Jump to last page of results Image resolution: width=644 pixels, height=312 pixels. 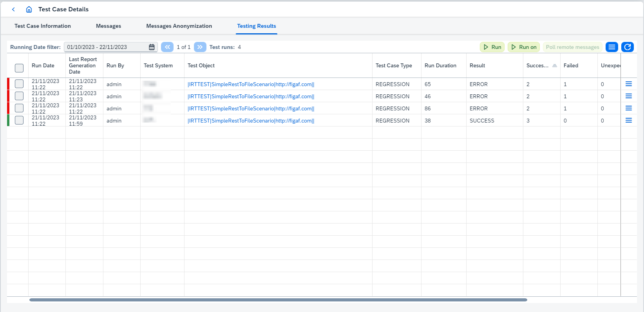(x=200, y=47)
